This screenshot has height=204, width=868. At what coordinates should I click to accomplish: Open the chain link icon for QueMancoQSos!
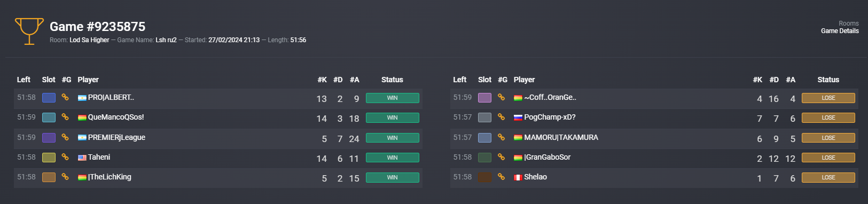(x=65, y=117)
